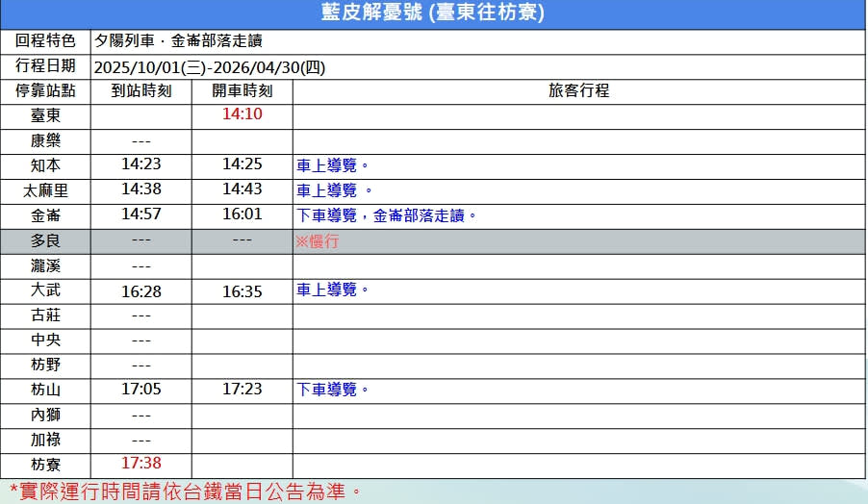Click the 停靠站點 column header

click(45, 91)
